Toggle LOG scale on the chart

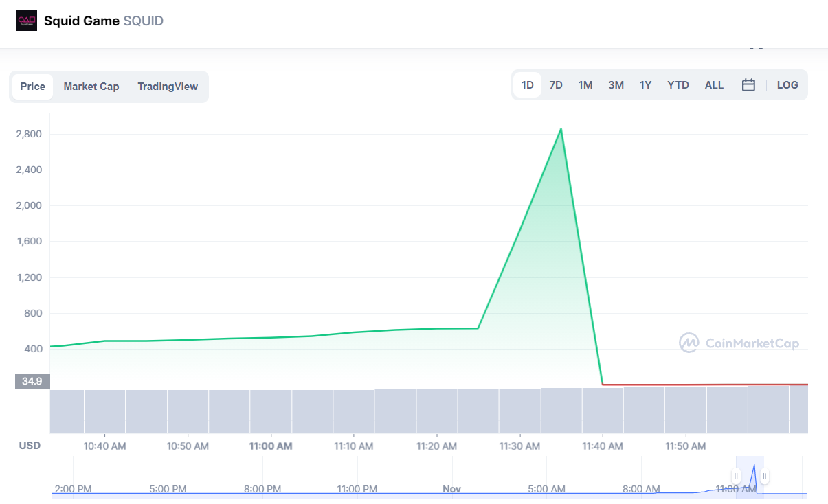787,85
